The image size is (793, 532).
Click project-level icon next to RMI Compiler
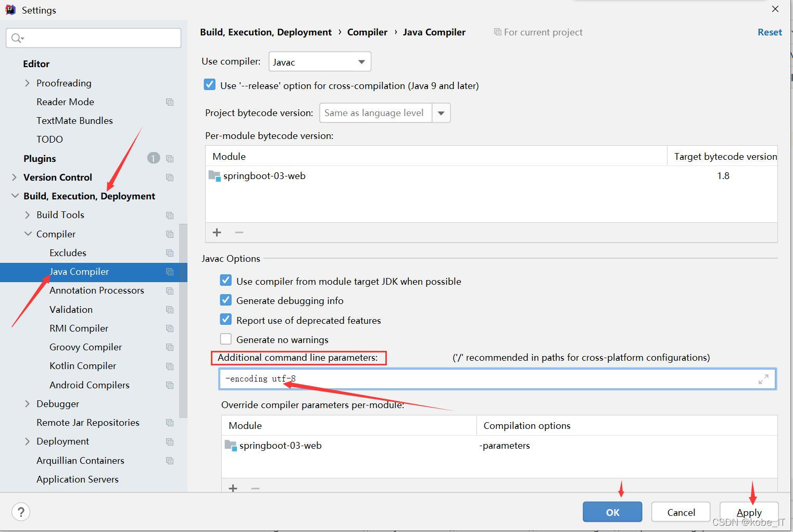pyautogui.click(x=170, y=328)
